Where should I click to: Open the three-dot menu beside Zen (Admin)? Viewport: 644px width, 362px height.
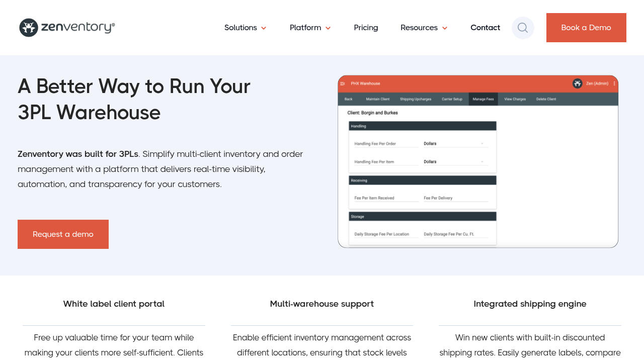[x=614, y=83]
